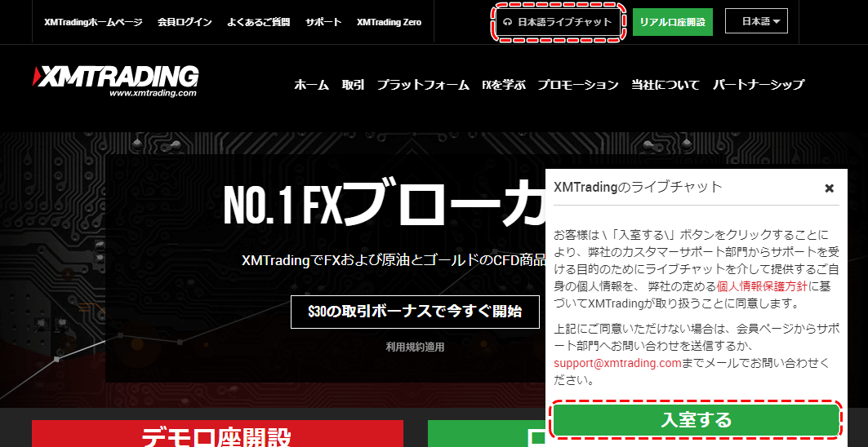Viewport: 868px width, 447px height.
Task: Click リアル口座開設 green button
Action: point(673,22)
